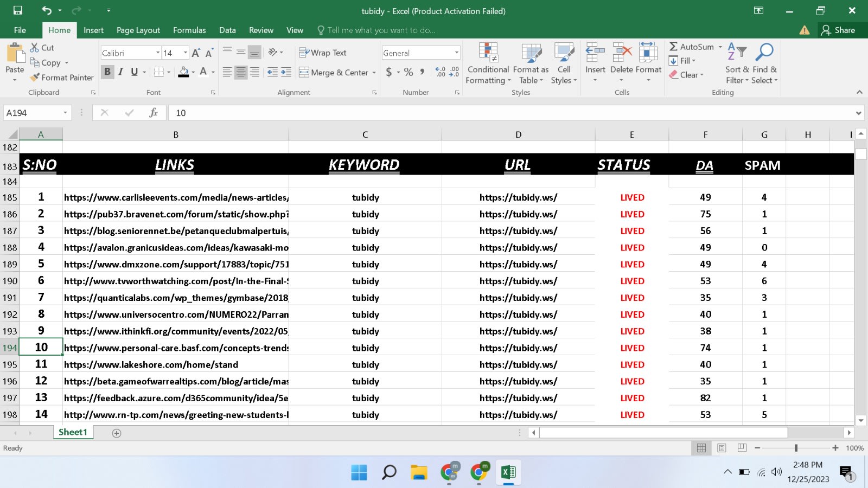Open the Font name Calibri dropdown
The width and height of the screenshot is (868, 488).
158,53
